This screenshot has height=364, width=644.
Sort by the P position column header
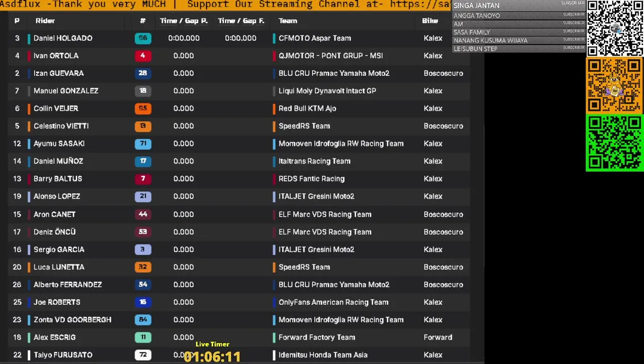[17, 21]
